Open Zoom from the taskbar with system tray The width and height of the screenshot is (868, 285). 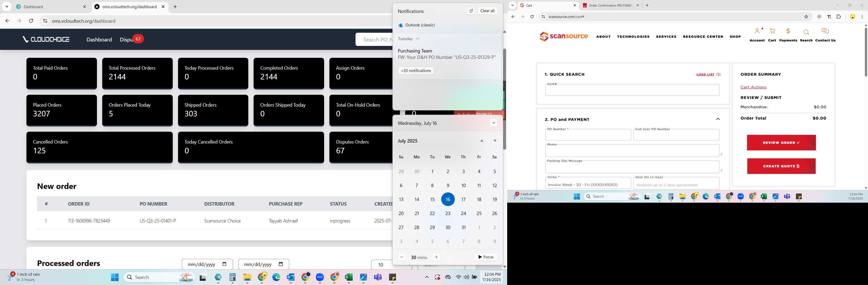[320, 277]
